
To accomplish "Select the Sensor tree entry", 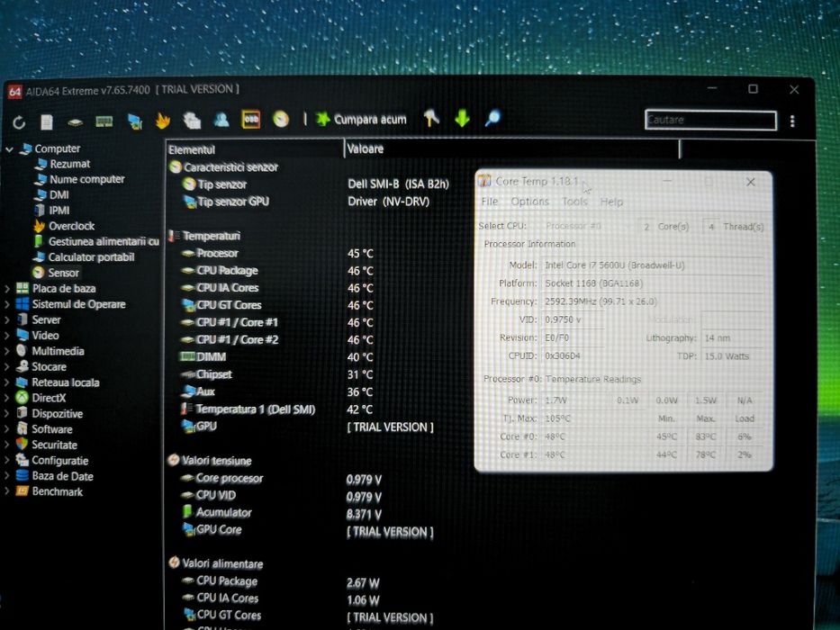I will [63, 273].
